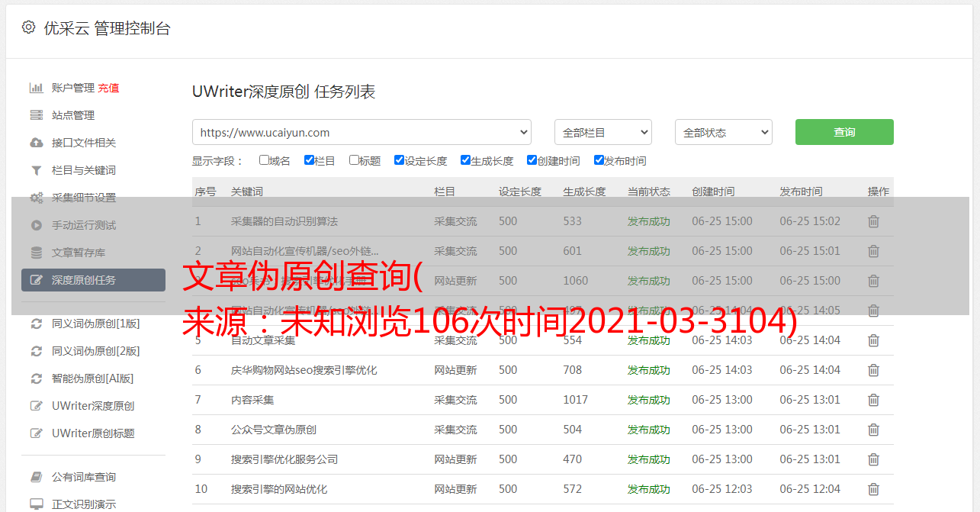
Task: Open 账户管理 via its bar chart icon
Action: (x=36, y=88)
